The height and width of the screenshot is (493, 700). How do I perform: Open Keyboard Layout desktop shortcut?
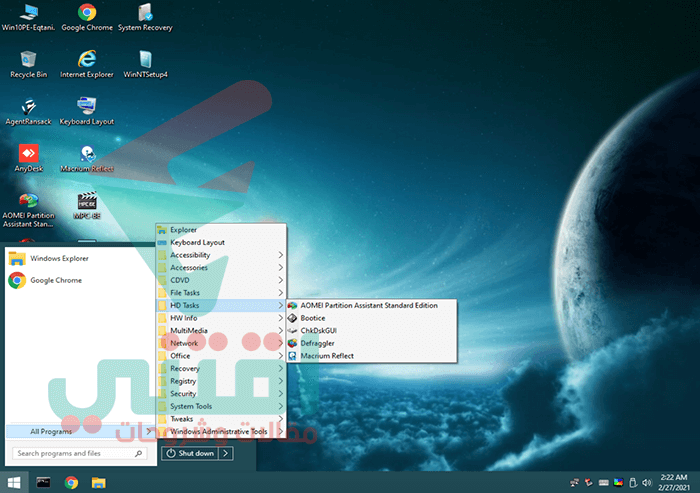[87, 112]
